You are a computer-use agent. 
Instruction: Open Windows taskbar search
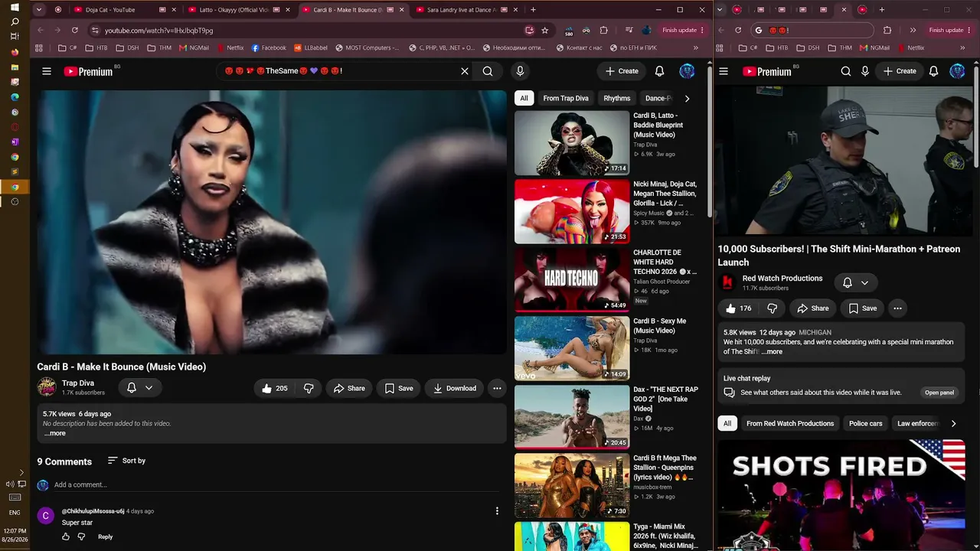tap(15, 21)
